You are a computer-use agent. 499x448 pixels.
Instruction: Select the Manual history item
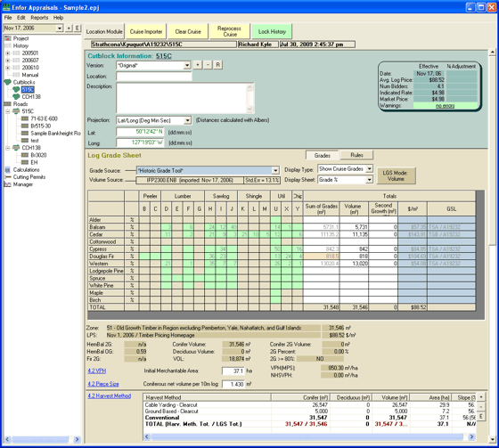click(x=30, y=75)
